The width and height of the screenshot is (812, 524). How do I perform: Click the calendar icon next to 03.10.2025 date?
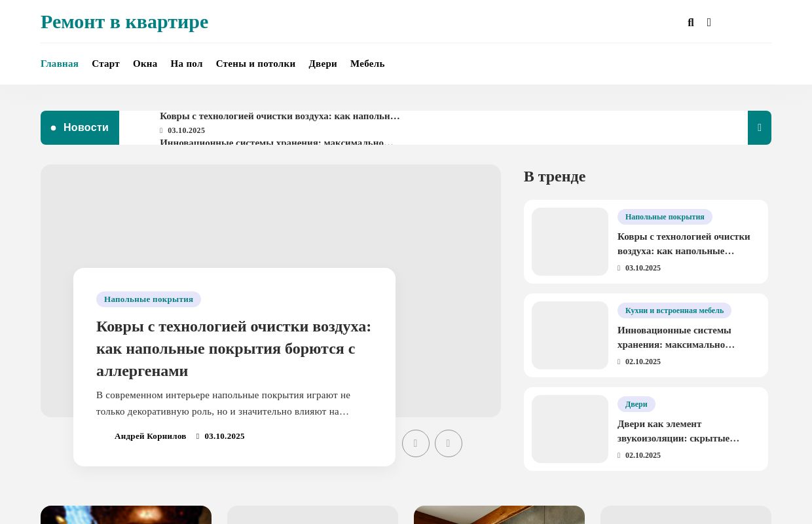(198, 436)
